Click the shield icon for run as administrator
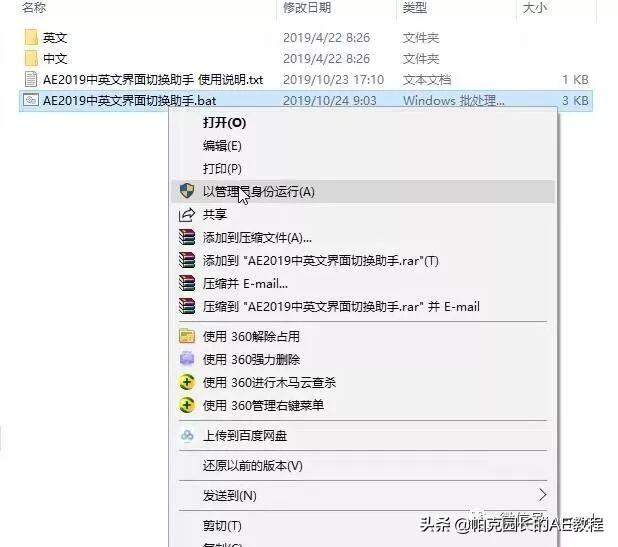Image resolution: width=618 pixels, height=547 pixels. click(x=187, y=192)
